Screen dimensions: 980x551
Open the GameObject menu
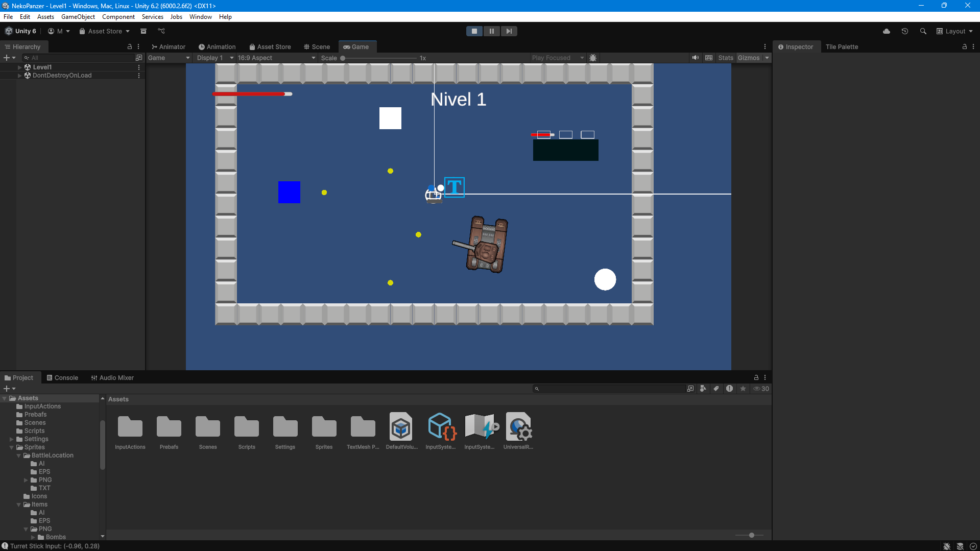(78, 17)
